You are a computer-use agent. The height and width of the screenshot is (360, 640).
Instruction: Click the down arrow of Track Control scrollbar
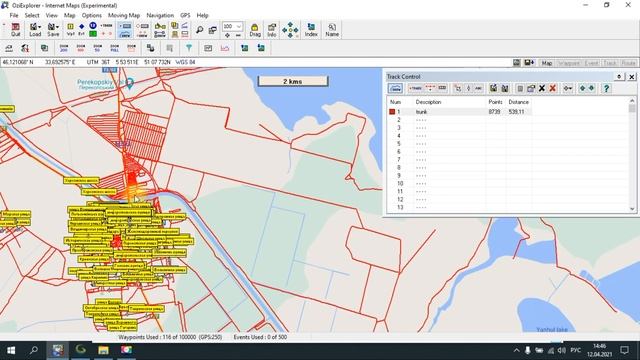point(632,209)
